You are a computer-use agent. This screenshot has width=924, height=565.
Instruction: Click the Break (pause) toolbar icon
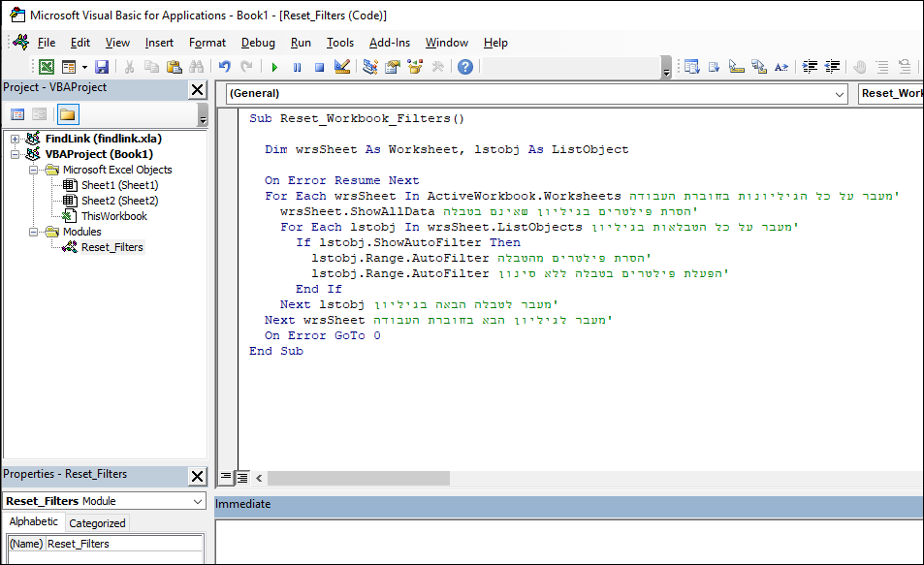pyautogui.click(x=297, y=67)
